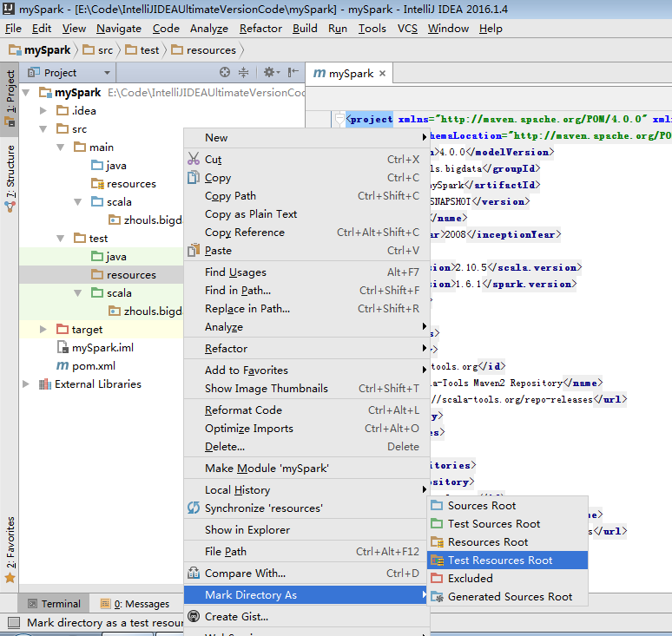The width and height of the screenshot is (672, 636).
Task: Open the Project view dropdown
Action: (107, 73)
